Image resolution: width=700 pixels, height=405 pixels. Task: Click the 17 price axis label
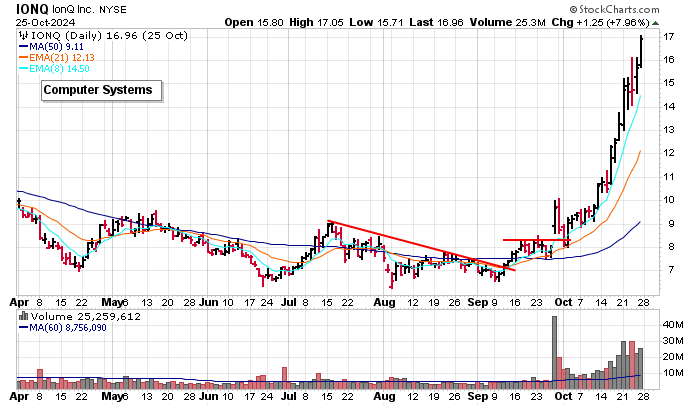[668, 37]
